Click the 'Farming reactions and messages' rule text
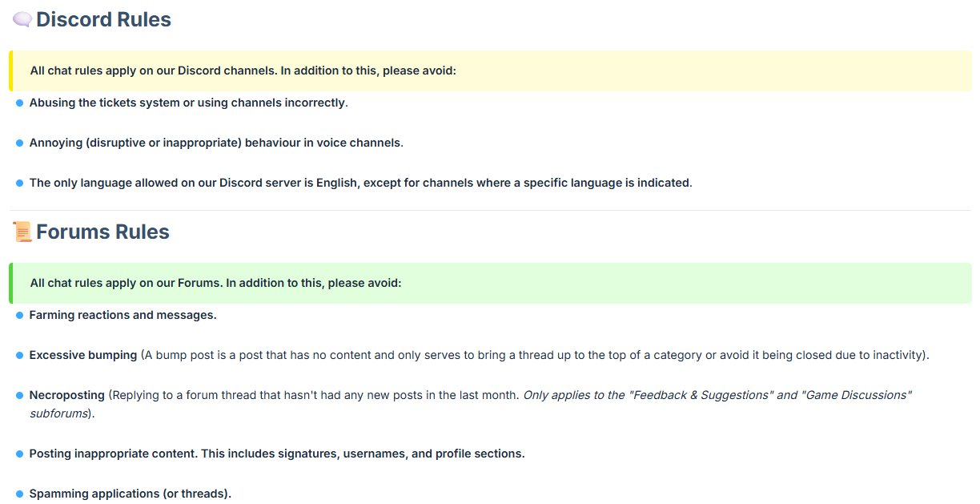980x504 pixels. [123, 315]
